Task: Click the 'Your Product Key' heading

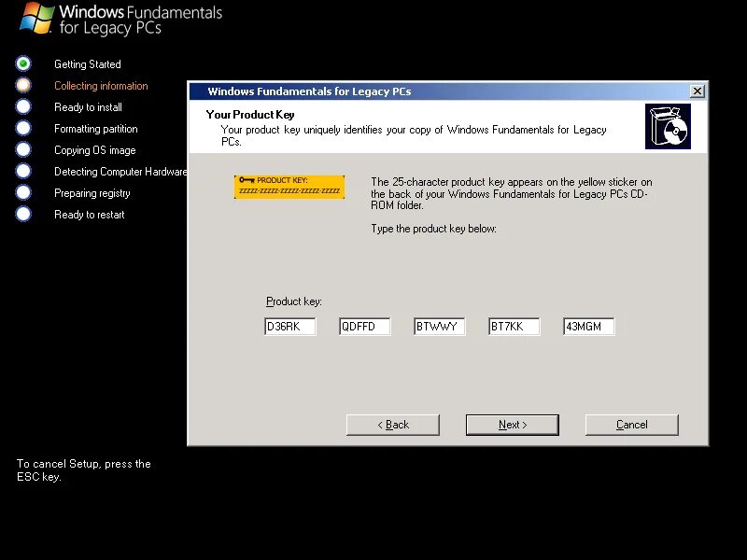Action: click(x=250, y=114)
